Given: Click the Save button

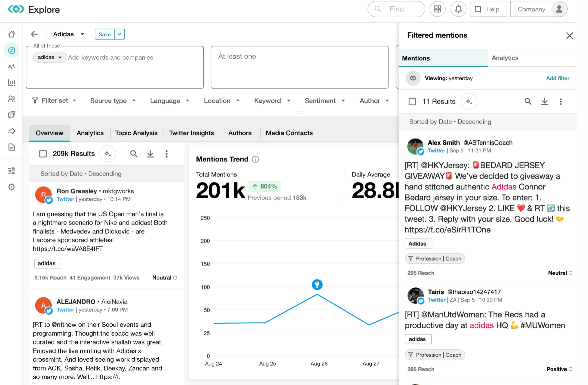Looking at the screenshot, I should coord(104,34).
